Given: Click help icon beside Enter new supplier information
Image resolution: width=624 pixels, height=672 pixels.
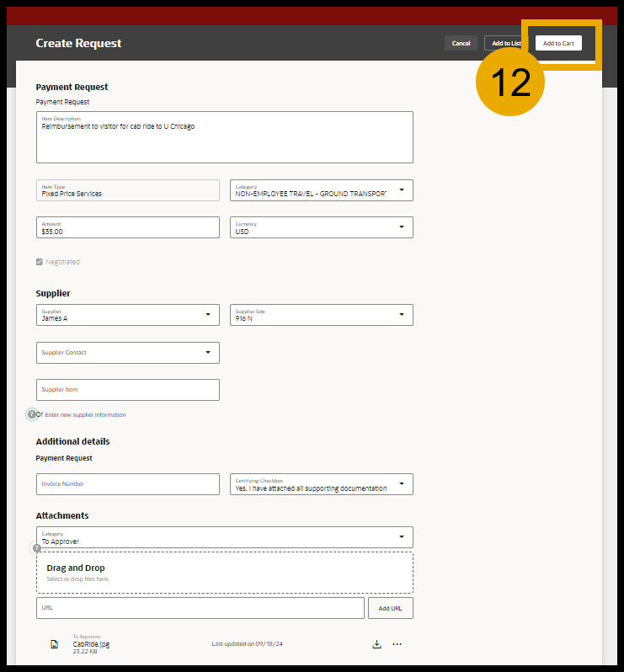Looking at the screenshot, I should tap(32, 414).
